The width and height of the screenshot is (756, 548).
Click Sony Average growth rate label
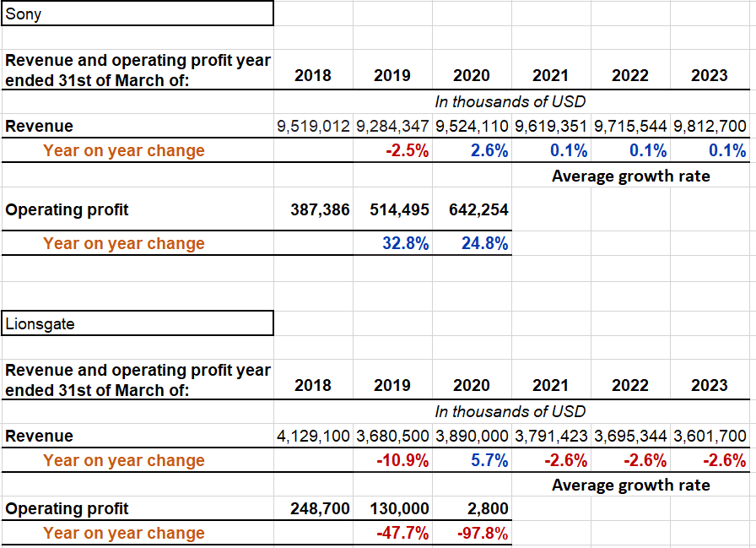click(630, 176)
